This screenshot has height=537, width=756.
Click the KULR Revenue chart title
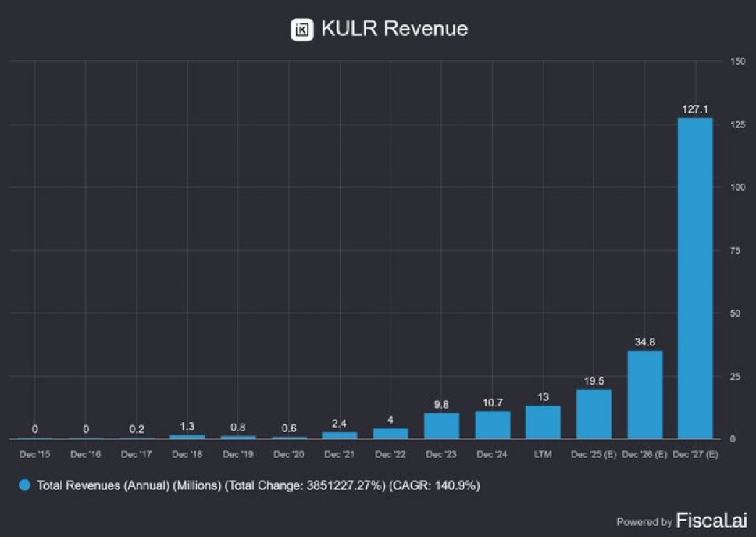(x=394, y=28)
